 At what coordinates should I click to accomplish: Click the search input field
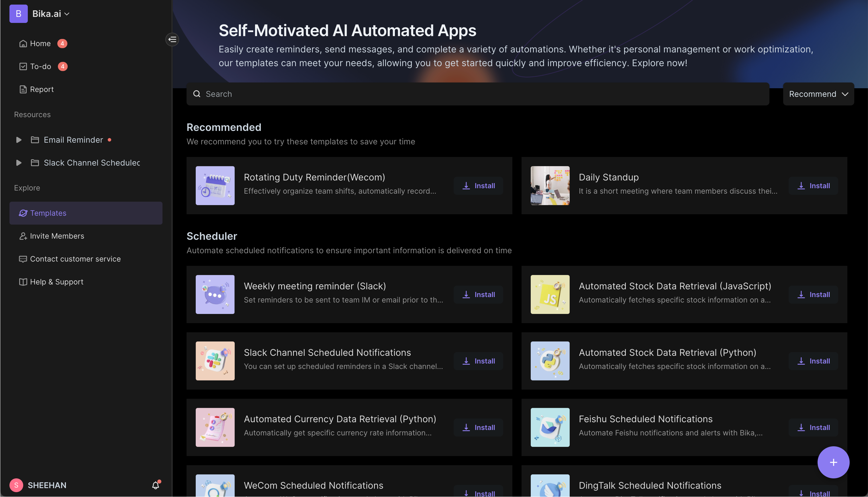click(477, 94)
